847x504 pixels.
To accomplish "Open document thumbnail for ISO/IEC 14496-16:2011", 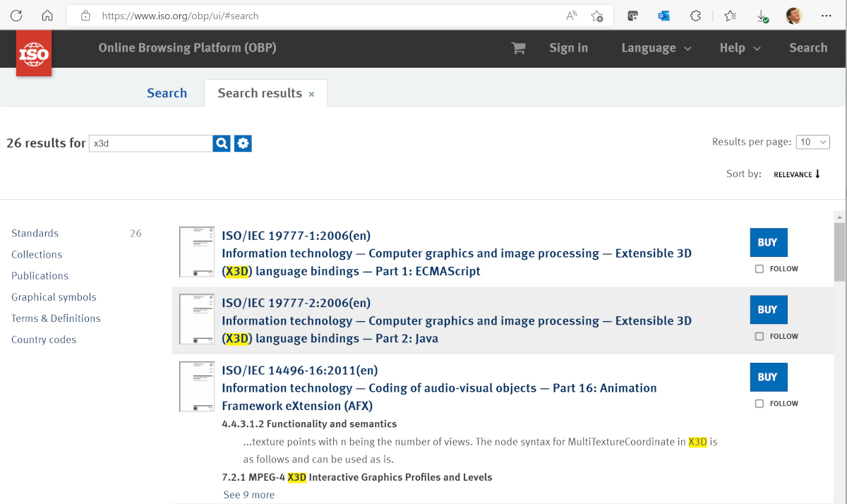I will [197, 387].
